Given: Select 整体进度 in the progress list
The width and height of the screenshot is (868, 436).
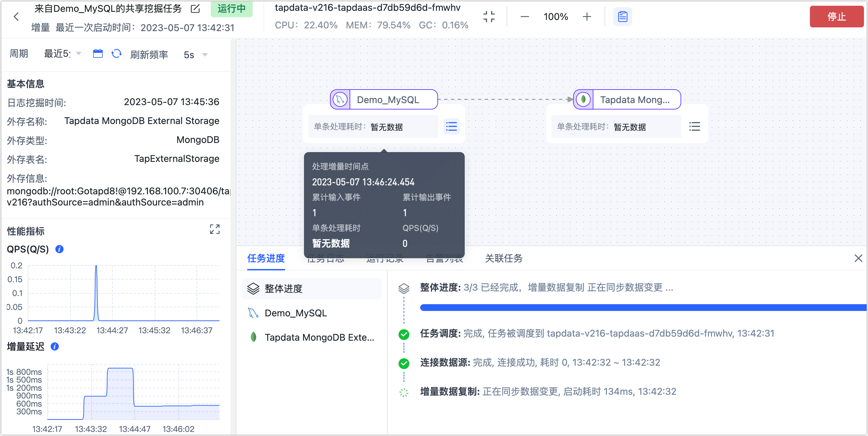Looking at the screenshot, I should click(x=283, y=289).
